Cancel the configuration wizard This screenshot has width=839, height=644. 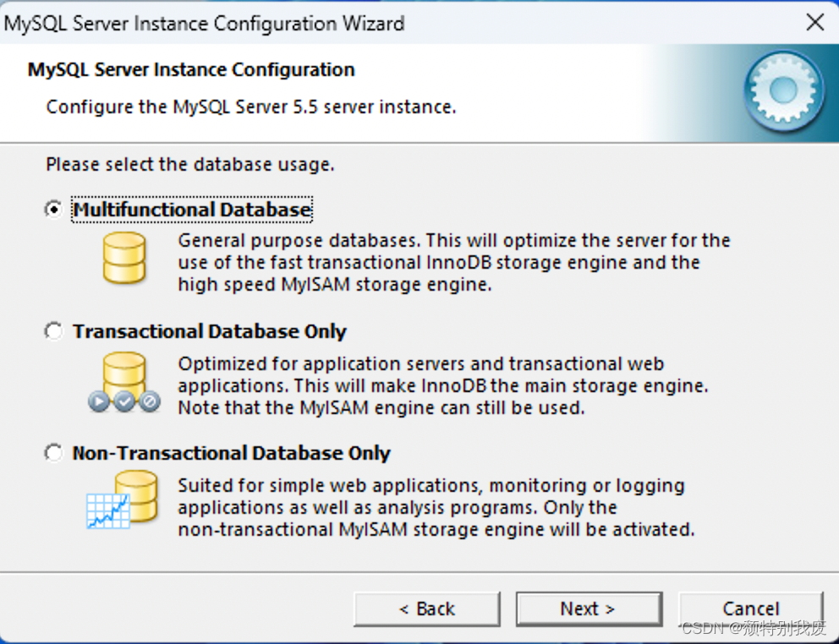tap(750, 609)
